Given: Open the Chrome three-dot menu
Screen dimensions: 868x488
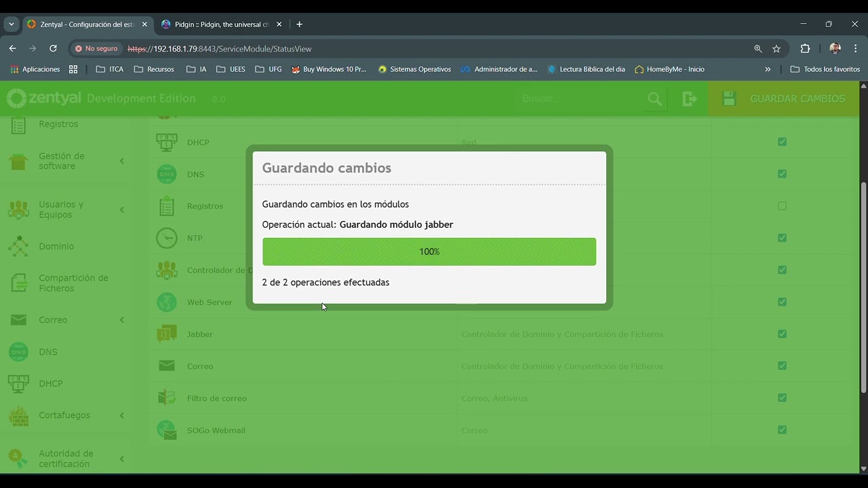Looking at the screenshot, I should [x=856, y=49].
